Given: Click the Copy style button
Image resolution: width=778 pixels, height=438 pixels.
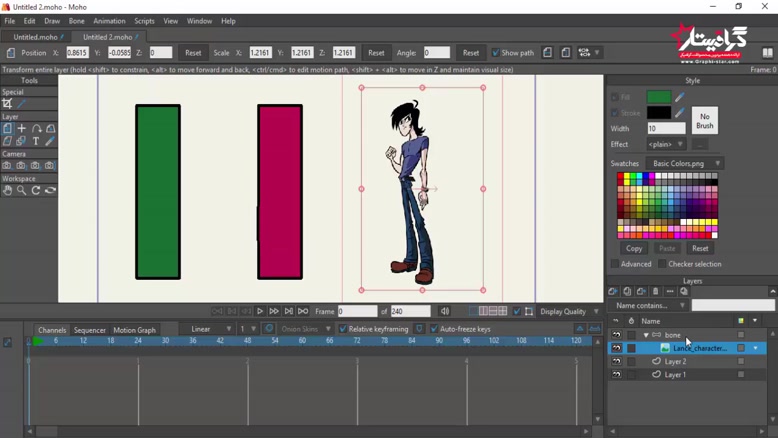Looking at the screenshot, I should pyautogui.click(x=634, y=249).
